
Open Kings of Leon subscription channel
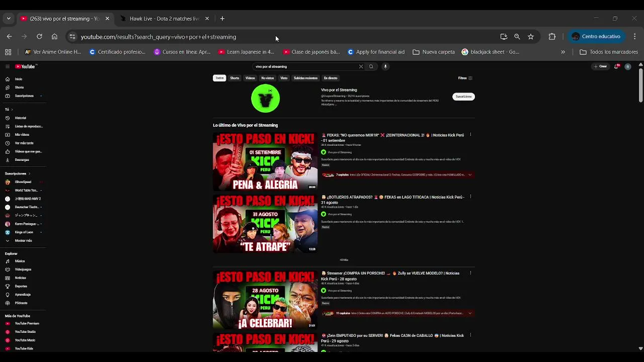click(x=24, y=232)
